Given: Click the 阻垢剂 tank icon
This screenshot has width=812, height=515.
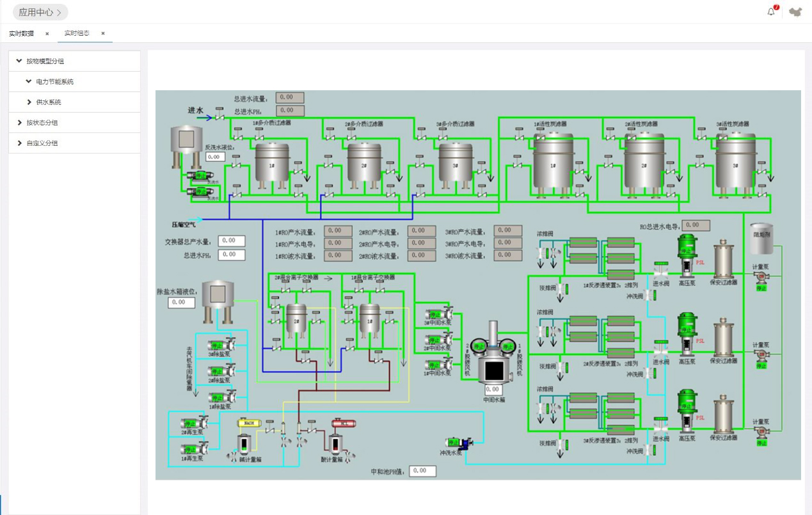Looking at the screenshot, I should [x=760, y=239].
